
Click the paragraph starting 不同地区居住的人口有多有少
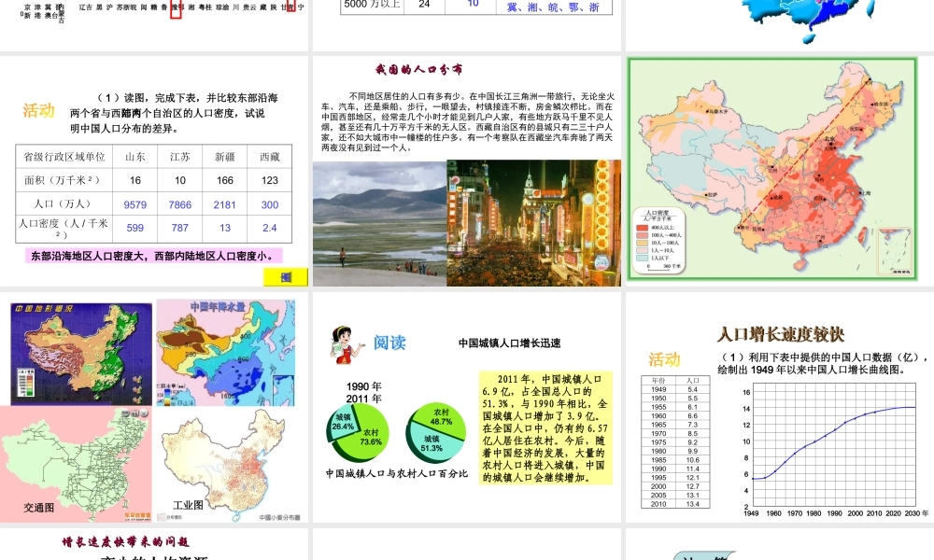[468, 121]
